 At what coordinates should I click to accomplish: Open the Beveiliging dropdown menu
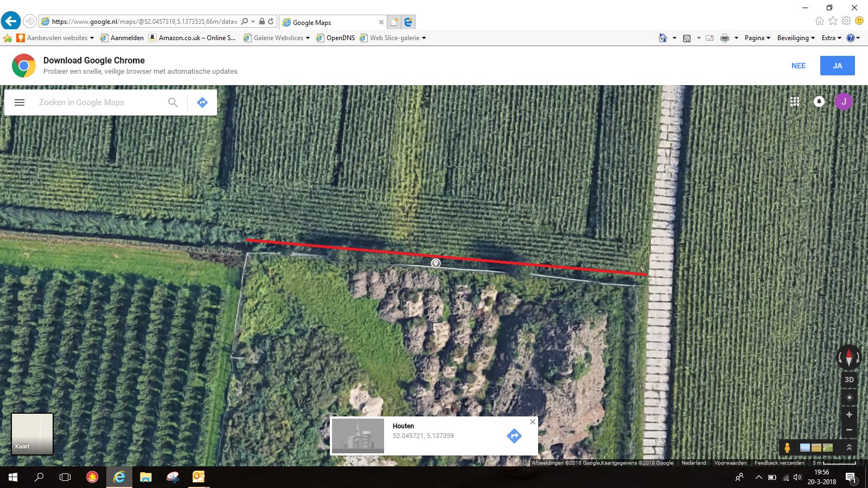[795, 38]
